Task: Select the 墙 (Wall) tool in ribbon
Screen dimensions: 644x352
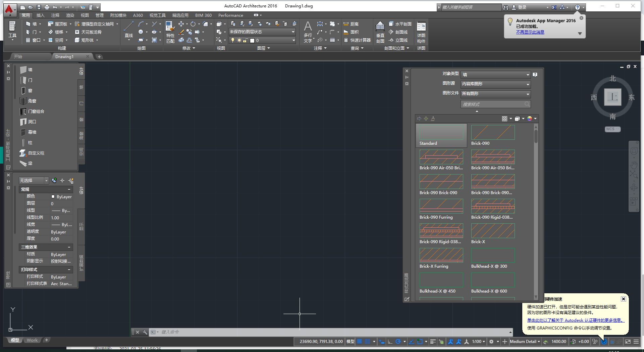Action: pos(31,24)
